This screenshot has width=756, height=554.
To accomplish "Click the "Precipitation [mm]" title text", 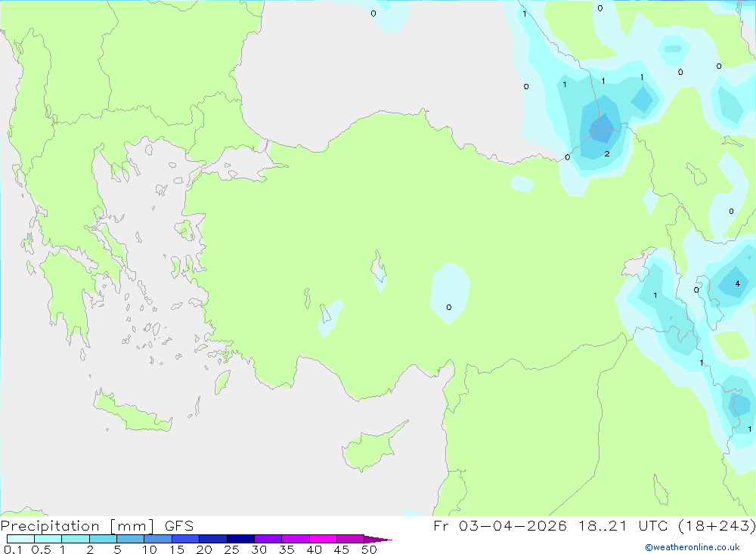I will (78, 526).
